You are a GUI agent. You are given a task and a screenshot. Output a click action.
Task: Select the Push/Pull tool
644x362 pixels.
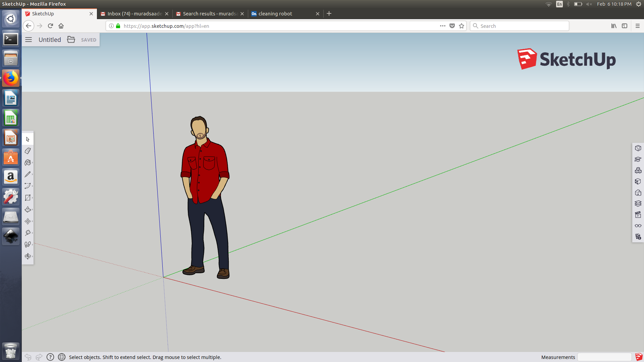28,209
